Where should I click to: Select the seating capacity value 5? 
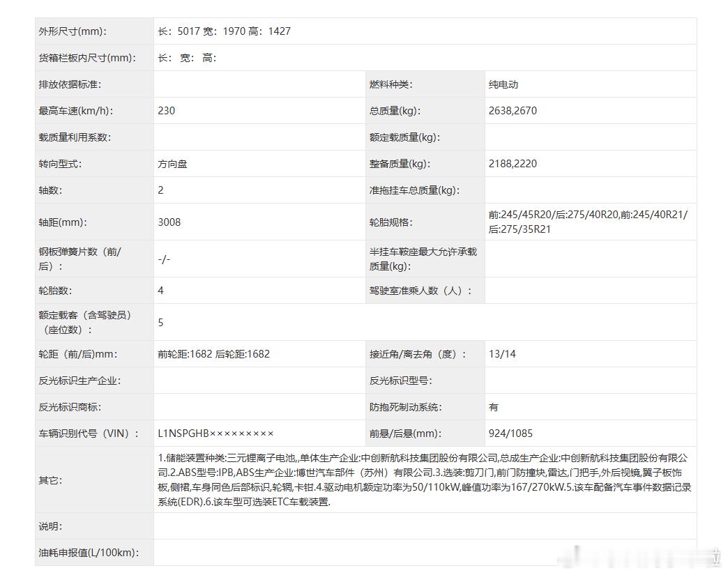coord(160,323)
